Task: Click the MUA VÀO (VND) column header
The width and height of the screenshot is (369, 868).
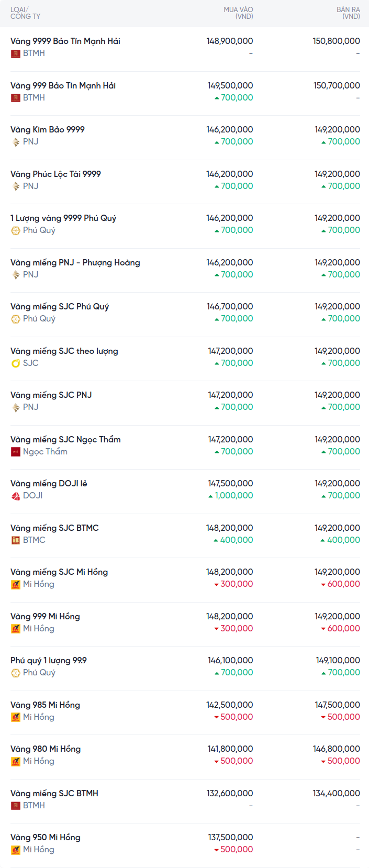Action: pyautogui.click(x=238, y=13)
